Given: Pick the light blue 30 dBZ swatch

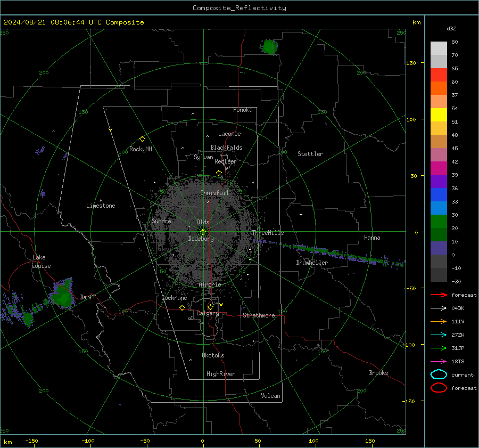Looking at the screenshot, I should [439, 208].
